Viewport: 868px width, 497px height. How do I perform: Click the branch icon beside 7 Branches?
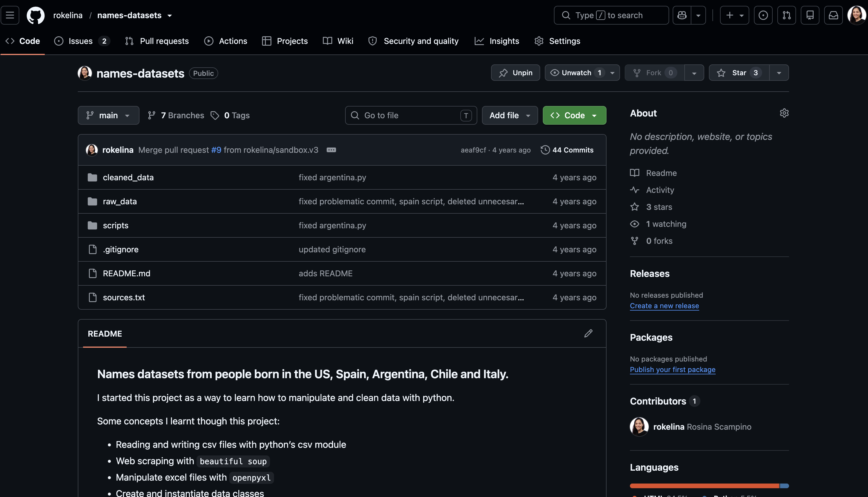(152, 115)
